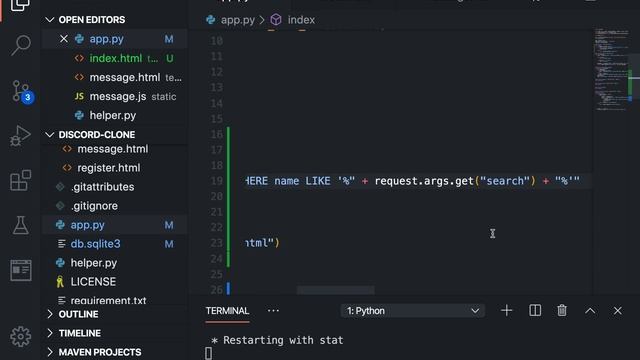Click index symbol in breadcrumb
The width and height of the screenshot is (640, 360).
(301, 20)
